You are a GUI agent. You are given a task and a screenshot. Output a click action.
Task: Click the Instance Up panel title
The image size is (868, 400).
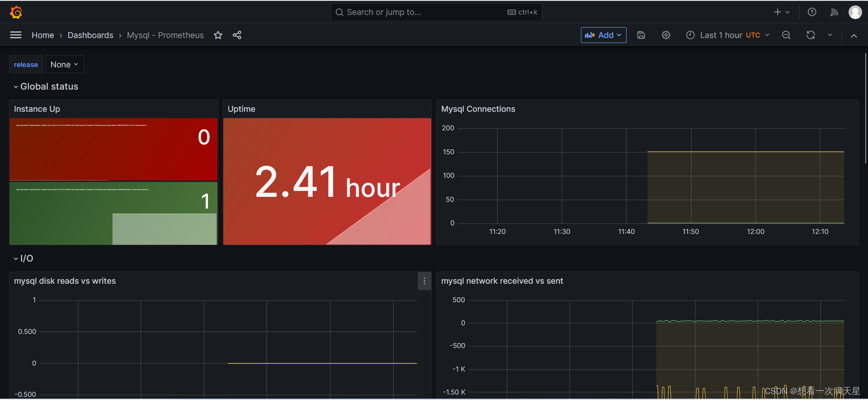tap(37, 109)
